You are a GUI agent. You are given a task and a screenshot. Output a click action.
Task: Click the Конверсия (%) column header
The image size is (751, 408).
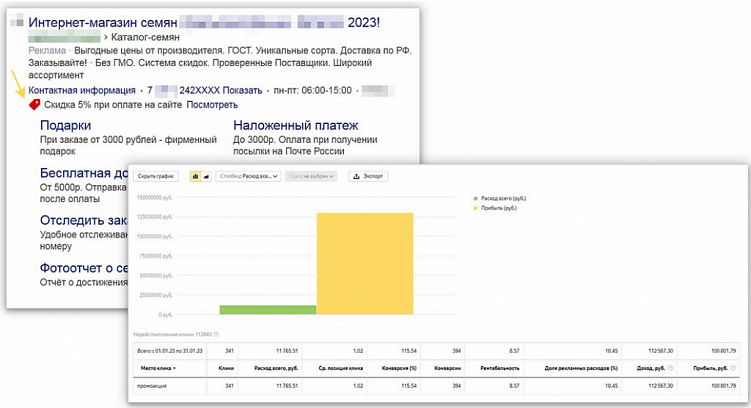click(x=399, y=368)
